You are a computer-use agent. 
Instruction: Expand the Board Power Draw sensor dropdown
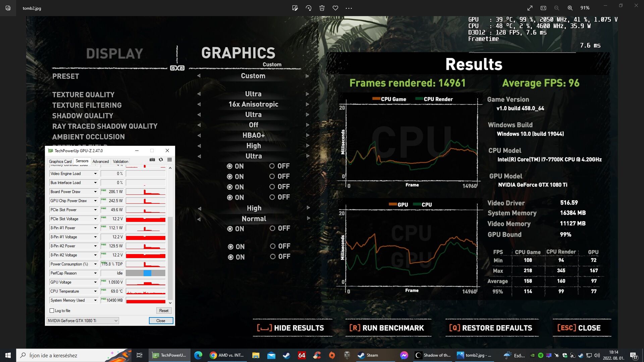pyautogui.click(x=95, y=192)
